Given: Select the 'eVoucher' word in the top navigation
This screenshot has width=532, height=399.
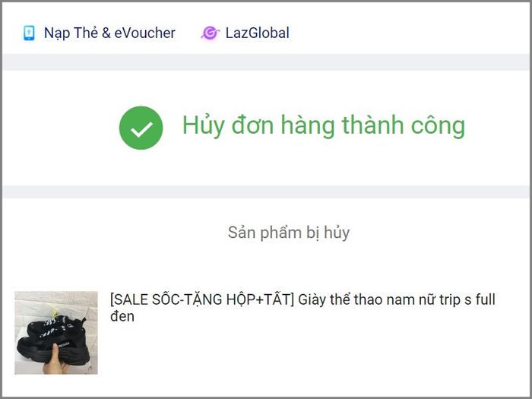Looking at the screenshot, I should [145, 33].
